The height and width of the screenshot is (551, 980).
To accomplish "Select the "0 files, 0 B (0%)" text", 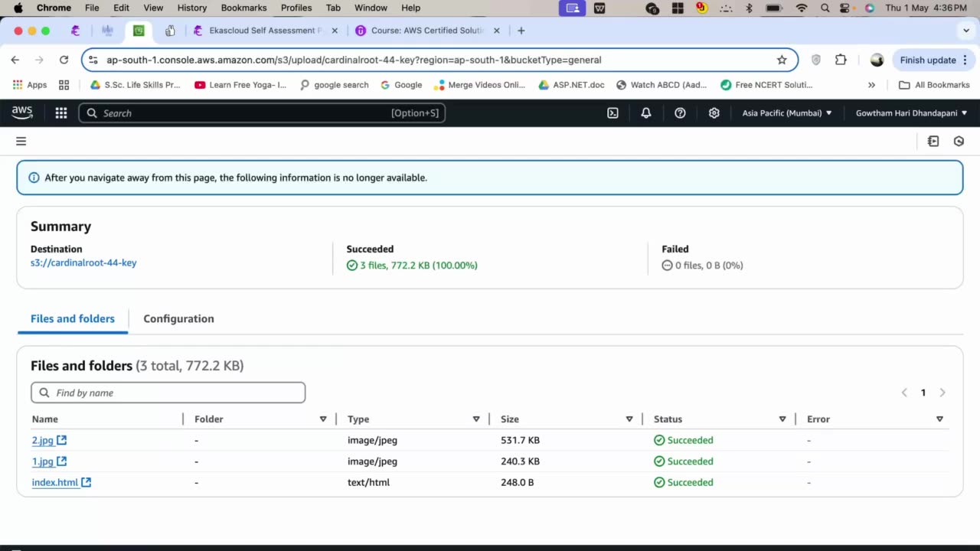I will 709,266.
